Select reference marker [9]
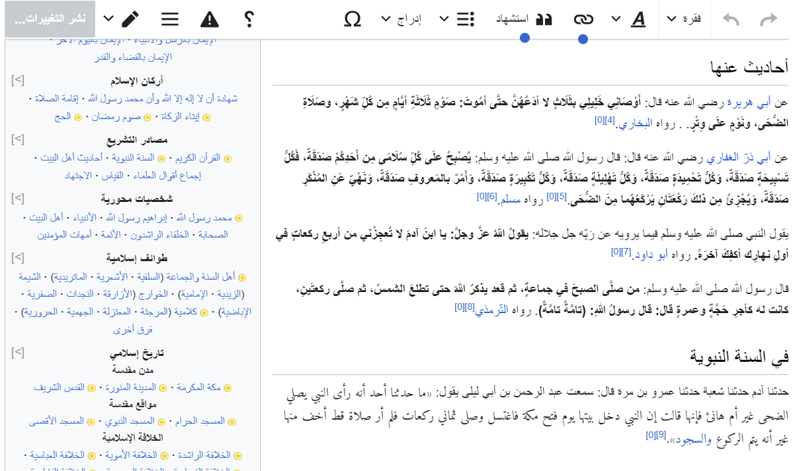Screen dimensions: 797x471 tap(661, 435)
